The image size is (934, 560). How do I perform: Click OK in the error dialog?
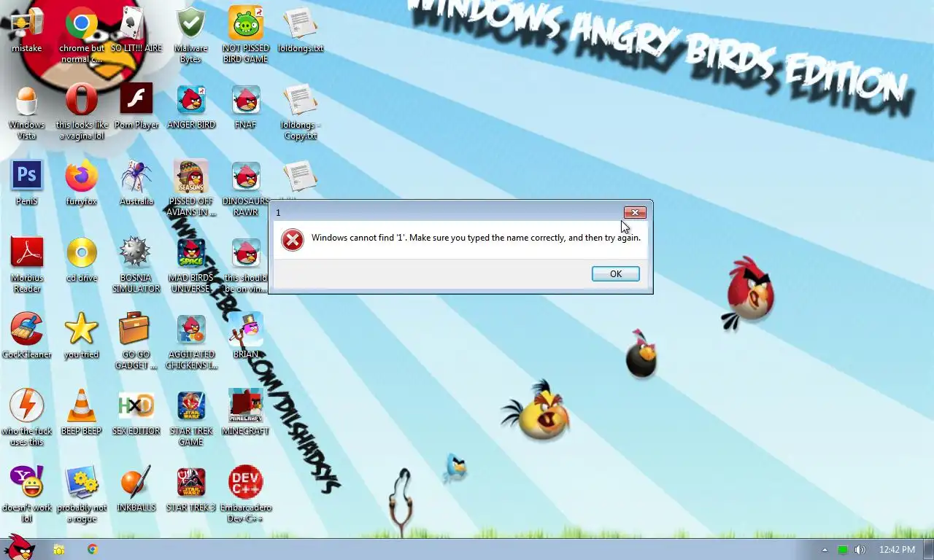click(x=615, y=273)
